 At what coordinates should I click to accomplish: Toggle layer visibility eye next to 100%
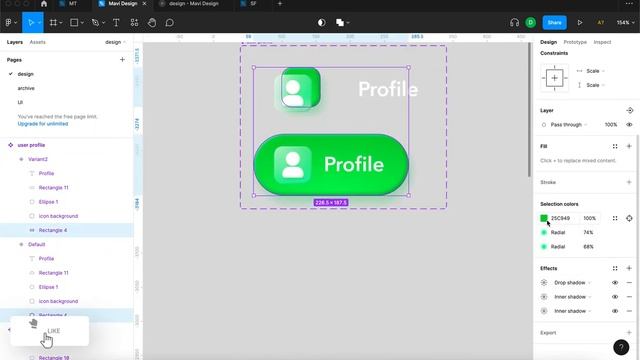(629, 124)
